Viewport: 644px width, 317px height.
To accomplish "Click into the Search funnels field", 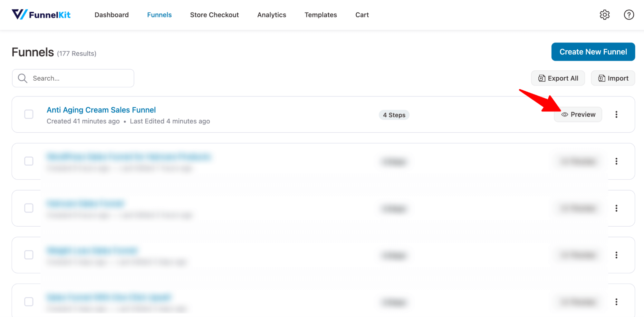I will click(x=73, y=78).
